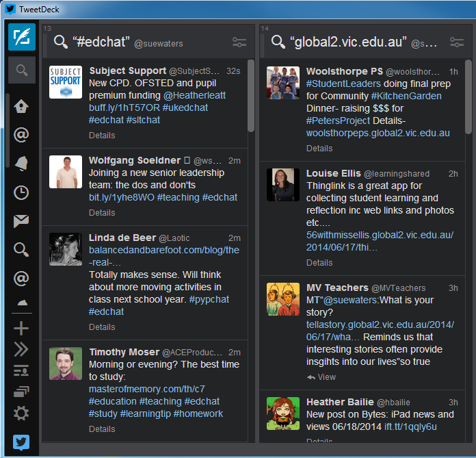Open the stacked collections icon in sidebar
476x458 pixels.
pyautogui.click(x=21, y=392)
